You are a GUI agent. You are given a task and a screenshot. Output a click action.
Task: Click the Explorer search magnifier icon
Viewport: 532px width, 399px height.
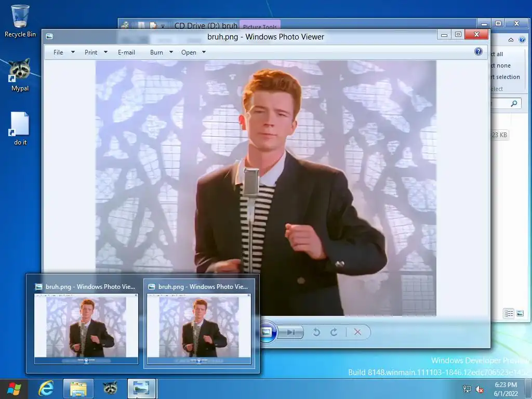[x=514, y=103]
